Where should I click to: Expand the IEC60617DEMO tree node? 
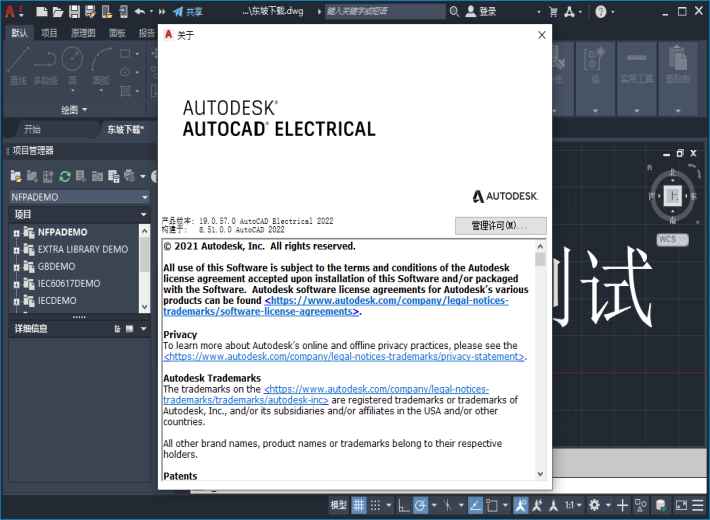coord(16,284)
